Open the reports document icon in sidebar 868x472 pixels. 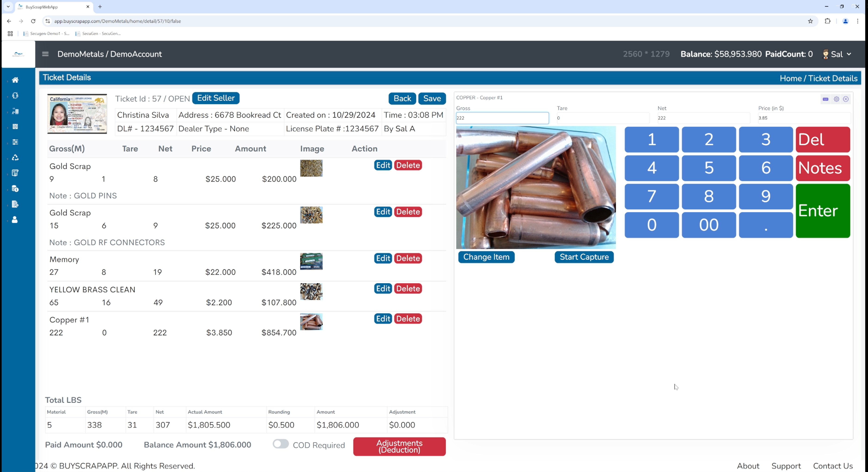[x=15, y=204]
